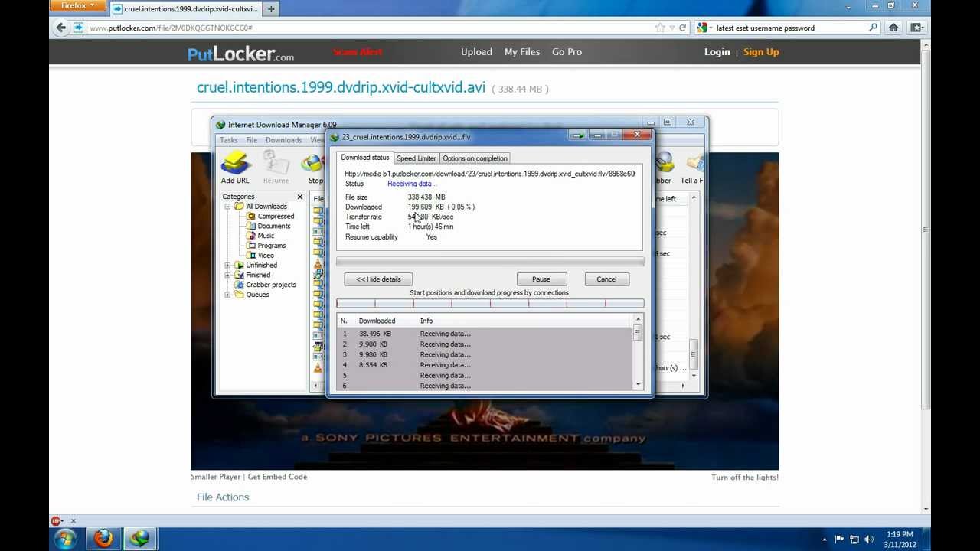
Task: Click the Tell a Friend toolbar icon
Action: (694, 168)
